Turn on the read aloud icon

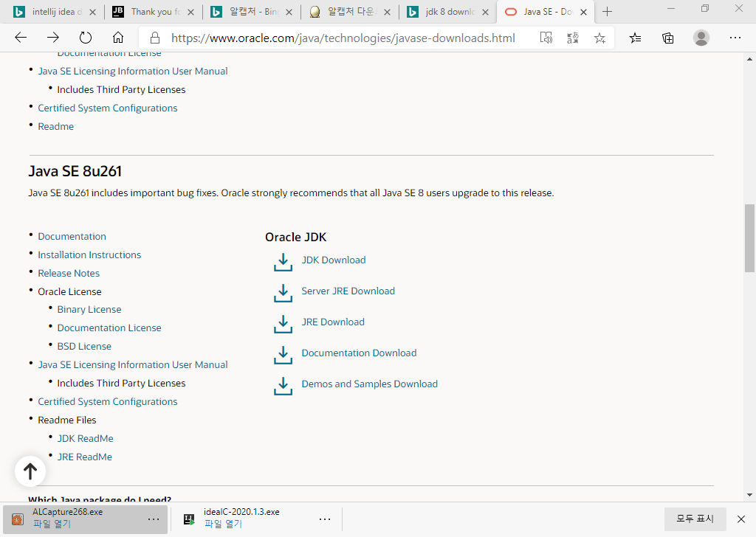[546, 38]
